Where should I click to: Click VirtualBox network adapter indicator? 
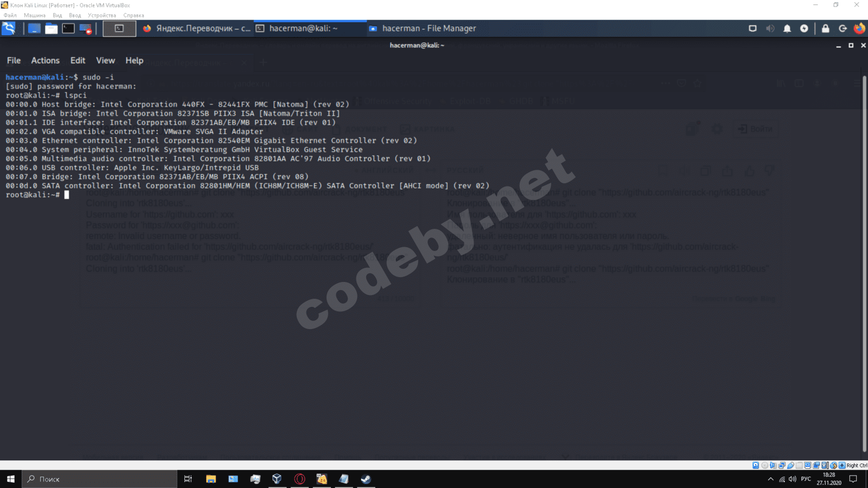(x=782, y=465)
